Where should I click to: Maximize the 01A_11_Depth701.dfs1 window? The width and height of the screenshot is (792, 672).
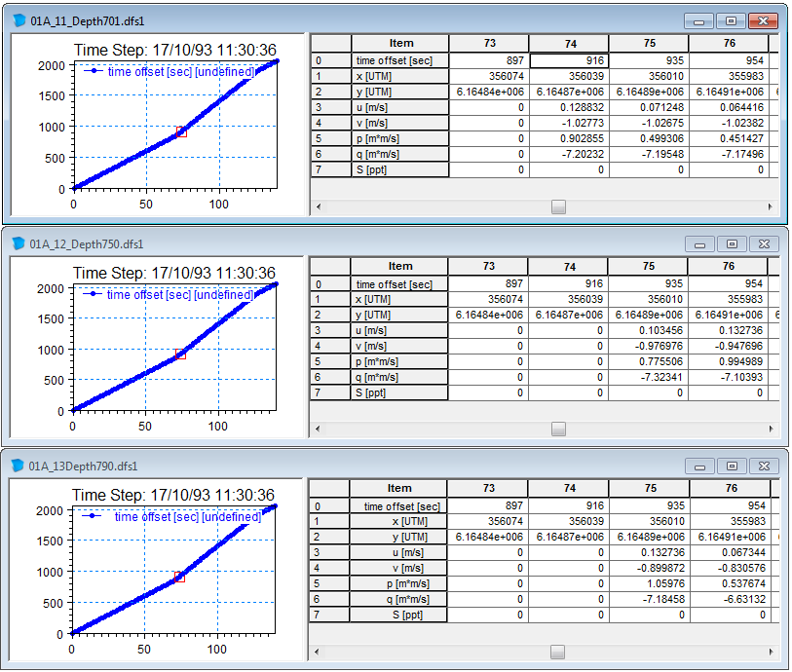(x=733, y=20)
